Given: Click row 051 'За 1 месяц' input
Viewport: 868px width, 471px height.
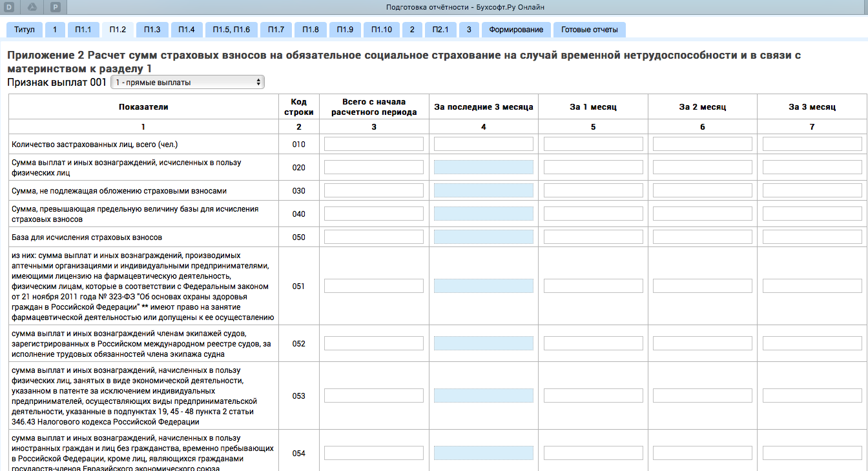Looking at the screenshot, I should [x=594, y=286].
